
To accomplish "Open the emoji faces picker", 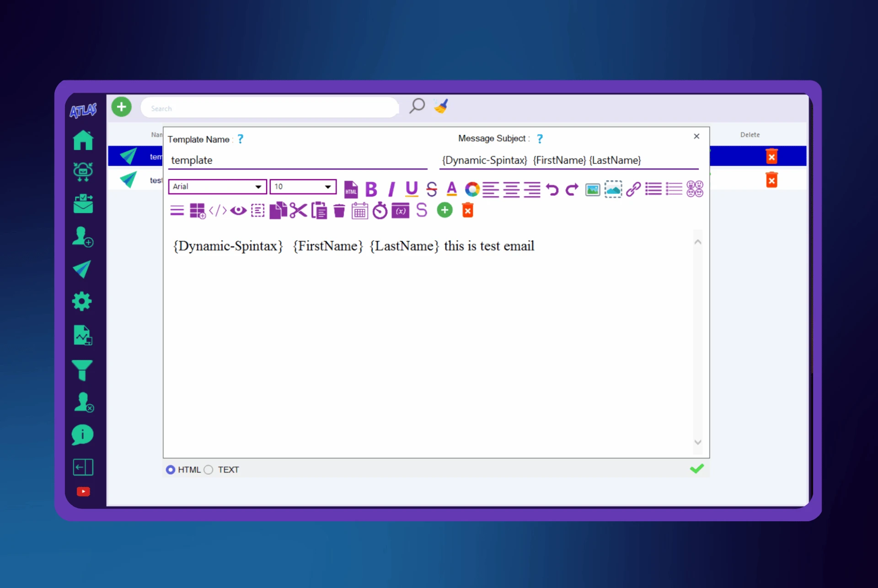I will click(695, 189).
